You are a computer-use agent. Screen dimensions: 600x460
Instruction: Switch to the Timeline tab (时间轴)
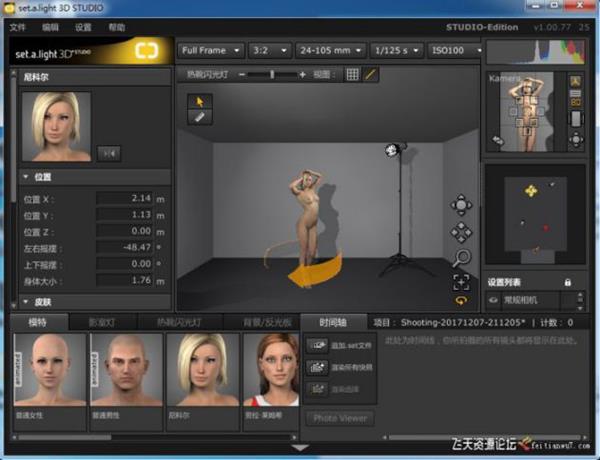[333, 322]
